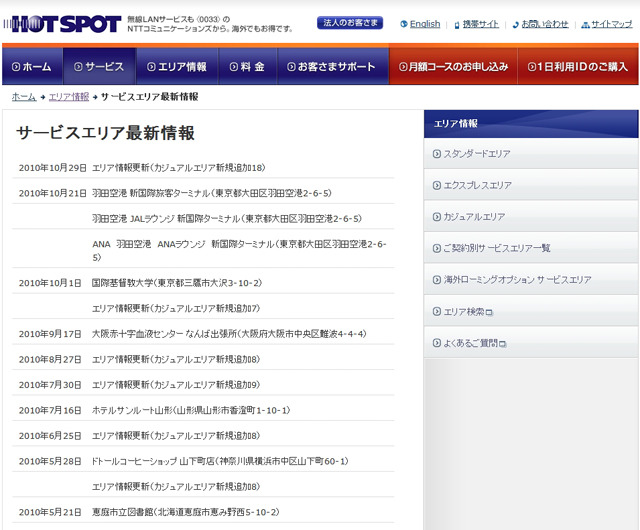Viewport: 640px width, 530px height.
Task: Click 羽田空港 JALラウンジ 新国際ターミナル entry
Action: tap(227, 219)
